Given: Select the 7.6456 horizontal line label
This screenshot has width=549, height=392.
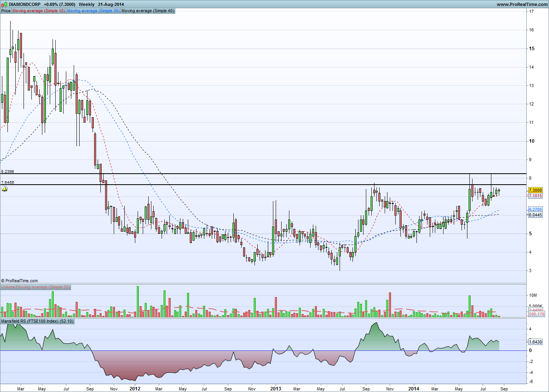Looking at the screenshot, I should pyautogui.click(x=7, y=183).
